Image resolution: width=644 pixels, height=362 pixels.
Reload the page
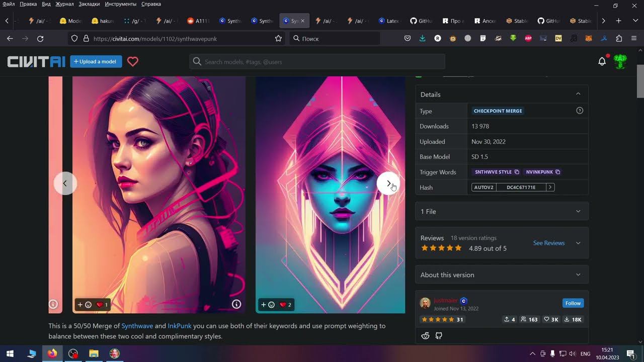point(40,38)
